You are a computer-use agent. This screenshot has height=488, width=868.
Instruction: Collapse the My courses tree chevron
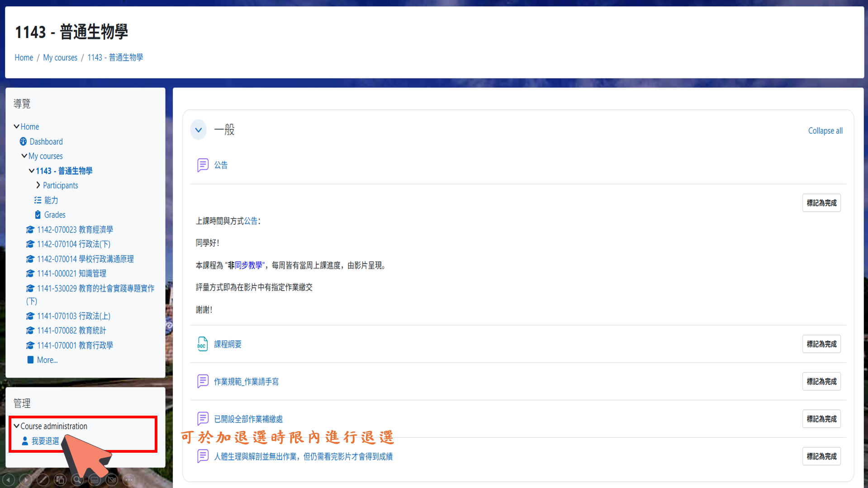[x=24, y=156]
